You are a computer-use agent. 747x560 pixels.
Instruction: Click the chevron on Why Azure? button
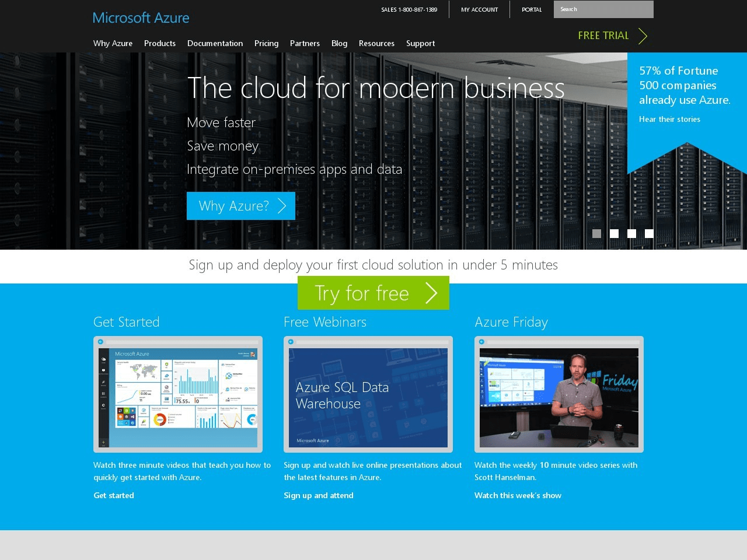pyautogui.click(x=282, y=206)
